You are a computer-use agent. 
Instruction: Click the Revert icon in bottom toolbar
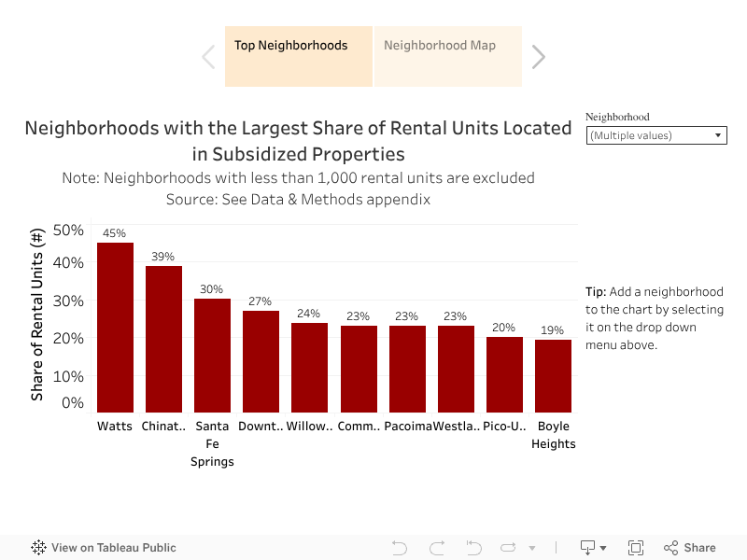(473, 548)
